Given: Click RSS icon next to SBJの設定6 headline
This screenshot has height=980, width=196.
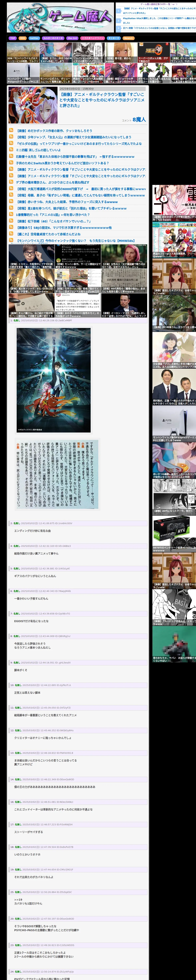Looking at the screenshot, I should tap(11, 227).
